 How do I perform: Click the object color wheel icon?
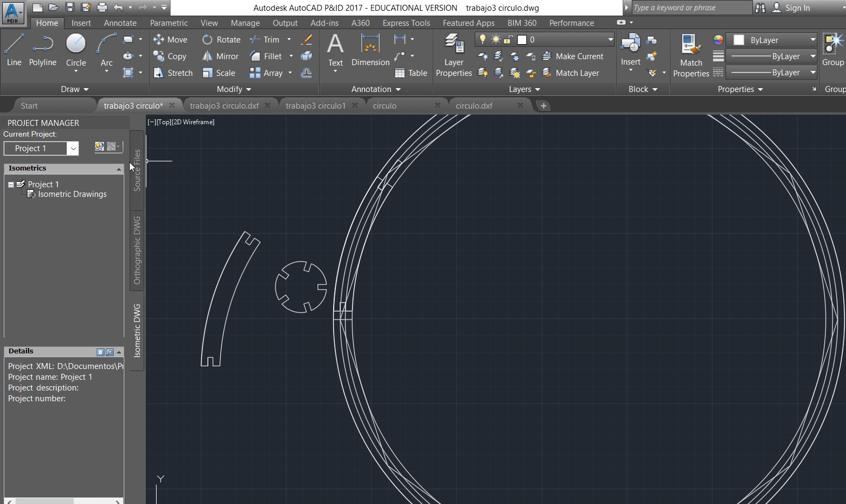pyautogui.click(x=718, y=40)
